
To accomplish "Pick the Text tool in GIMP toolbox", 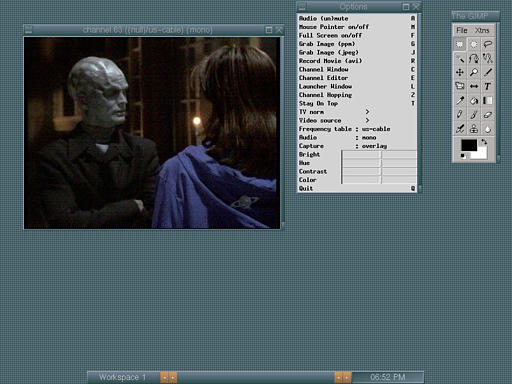I will pos(488,86).
